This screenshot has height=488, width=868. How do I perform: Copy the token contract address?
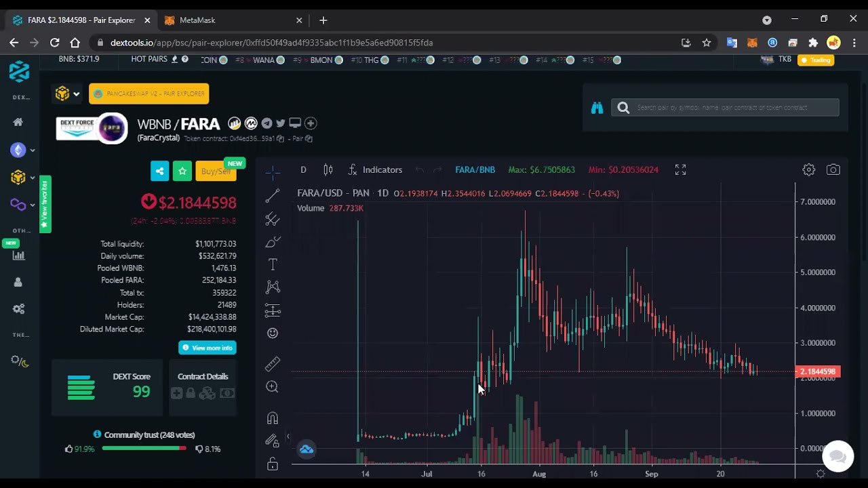(x=280, y=138)
